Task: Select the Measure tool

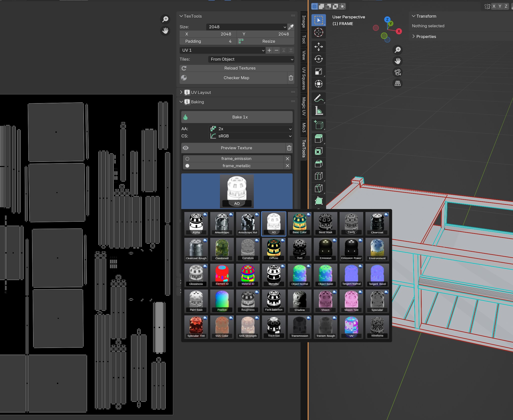Action: [319, 111]
